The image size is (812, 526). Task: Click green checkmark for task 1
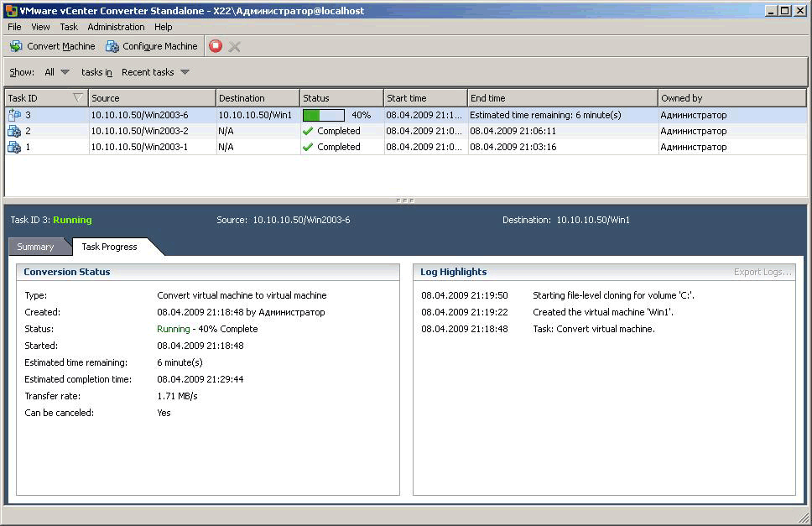pos(308,147)
